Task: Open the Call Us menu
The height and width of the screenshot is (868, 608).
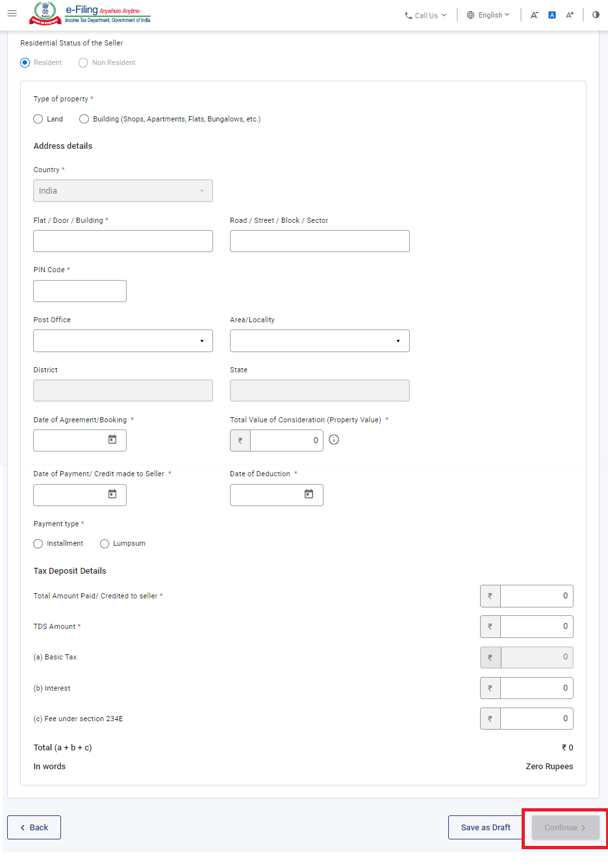Action: click(x=425, y=14)
